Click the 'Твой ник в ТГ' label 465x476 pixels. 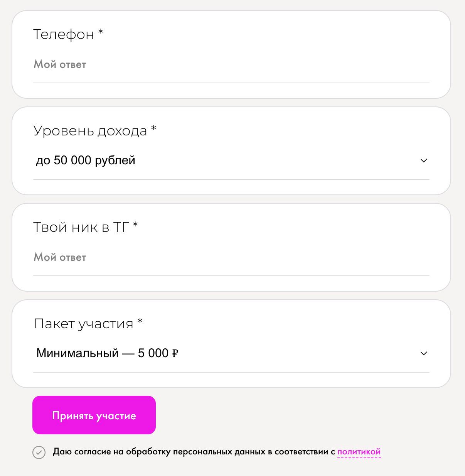point(81,227)
